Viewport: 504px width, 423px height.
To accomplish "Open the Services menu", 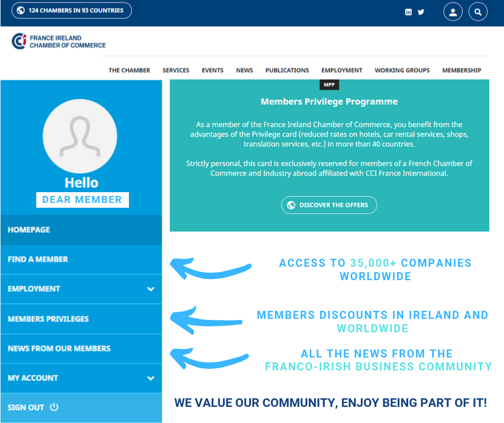I will coord(176,70).
